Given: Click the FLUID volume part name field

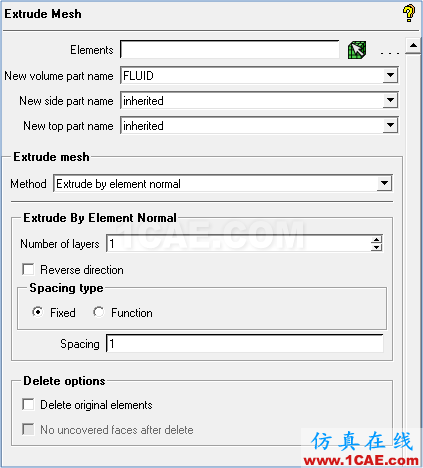Looking at the screenshot, I should [x=252, y=76].
